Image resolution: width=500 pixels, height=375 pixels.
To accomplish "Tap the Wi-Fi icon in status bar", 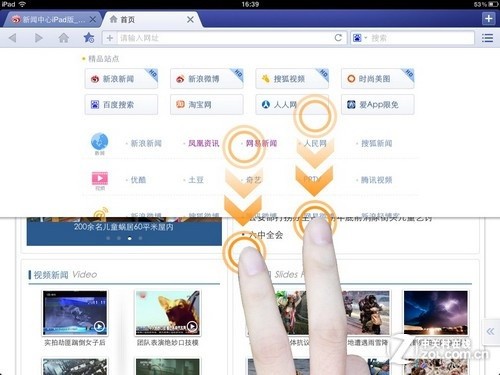I will tap(22, 4).
